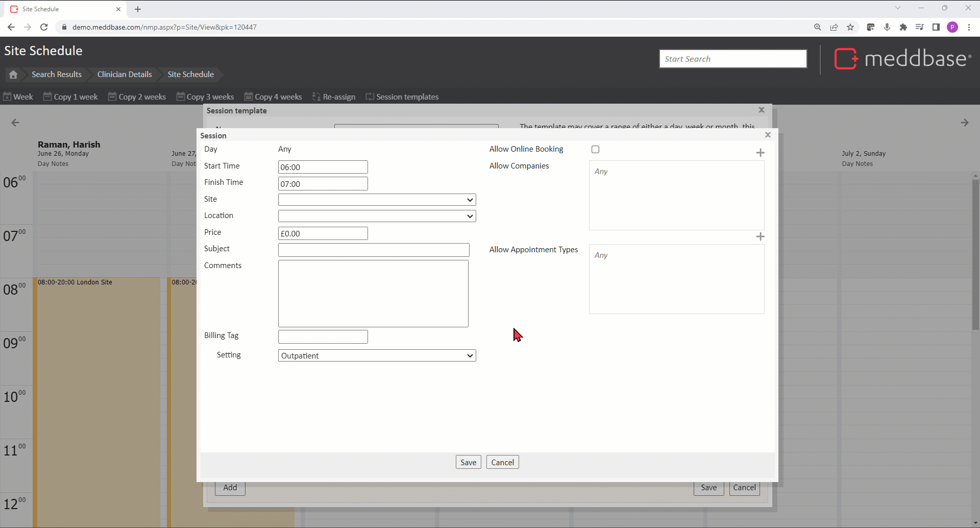The width and height of the screenshot is (980, 528).
Task: Click the schedule vertical scrollbar
Action: coord(975,255)
